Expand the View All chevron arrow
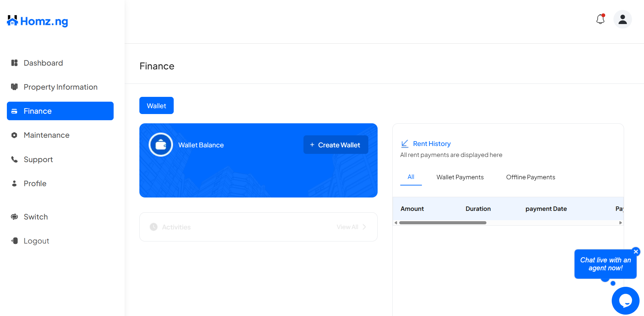Viewport: 644px width, 316px height. click(x=364, y=227)
